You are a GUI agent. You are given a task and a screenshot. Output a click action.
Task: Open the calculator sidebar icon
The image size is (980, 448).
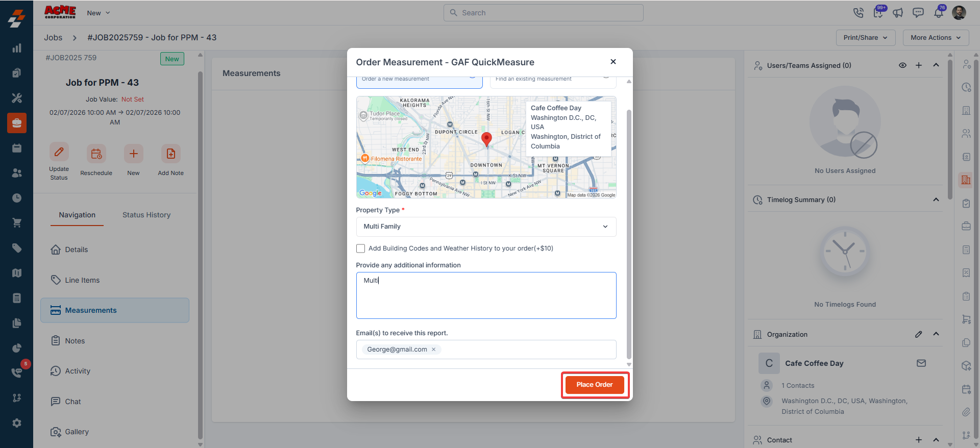click(17, 298)
